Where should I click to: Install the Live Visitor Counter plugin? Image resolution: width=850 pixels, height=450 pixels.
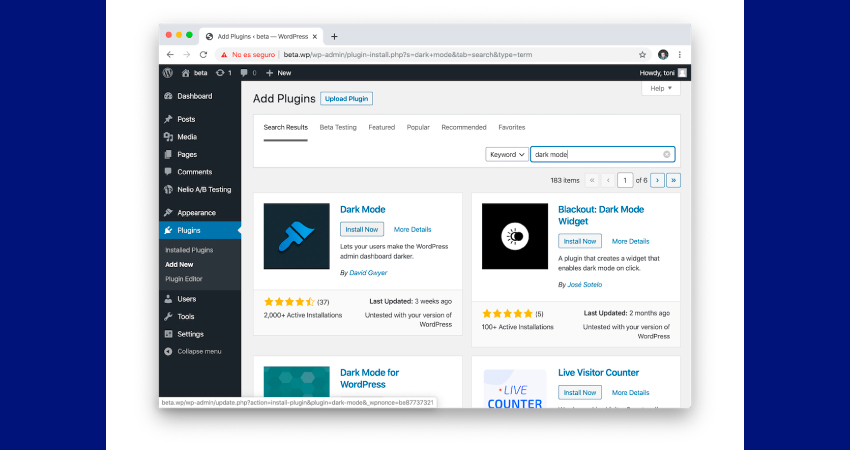point(579,393)
